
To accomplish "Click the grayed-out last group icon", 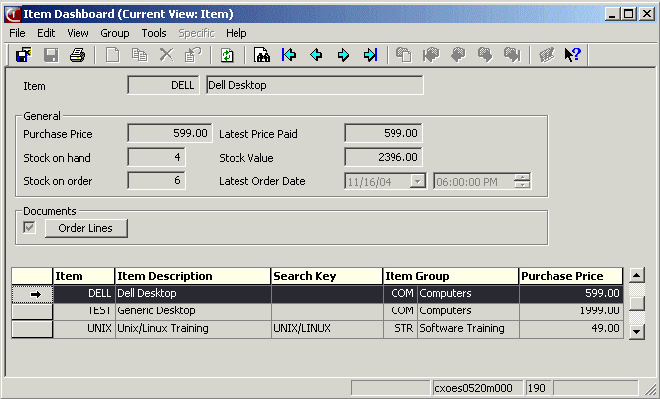I will [x=512, y=55].
